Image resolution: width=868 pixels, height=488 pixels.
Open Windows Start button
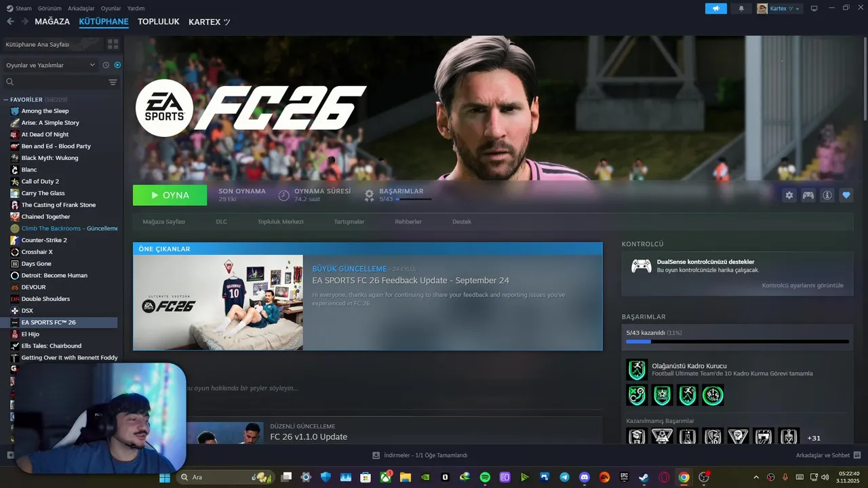[x=164, y=477]
